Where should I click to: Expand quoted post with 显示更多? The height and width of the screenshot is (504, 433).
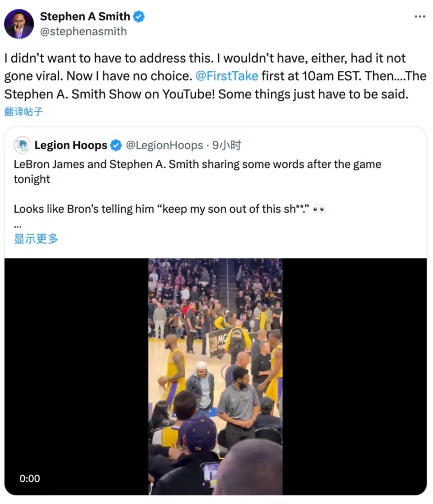tap(36, 239)
